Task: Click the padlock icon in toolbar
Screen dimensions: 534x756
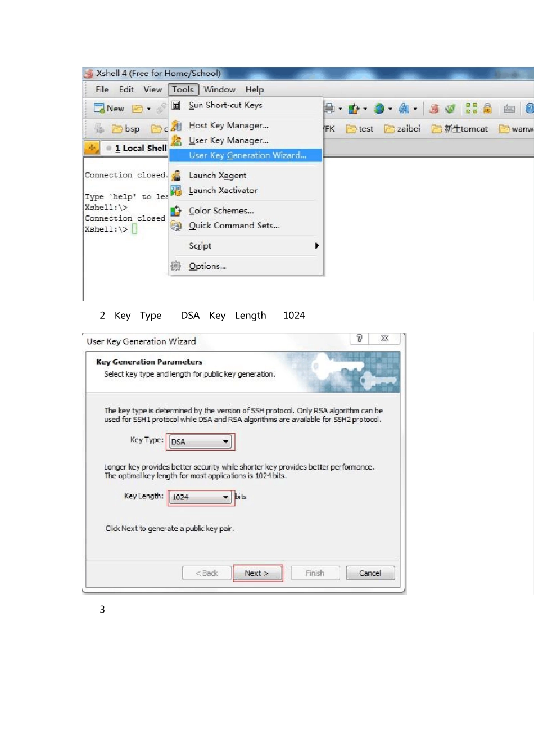Action: (487, 109)
